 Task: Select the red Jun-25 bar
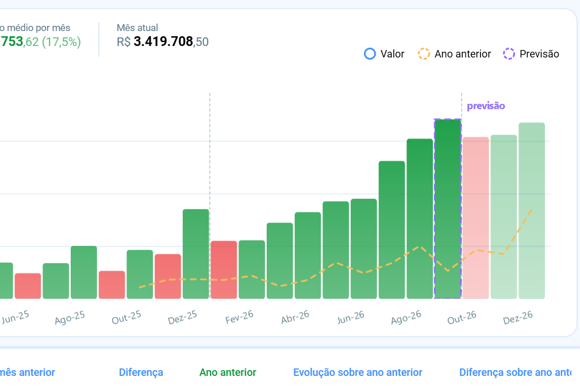pos(28,286)
